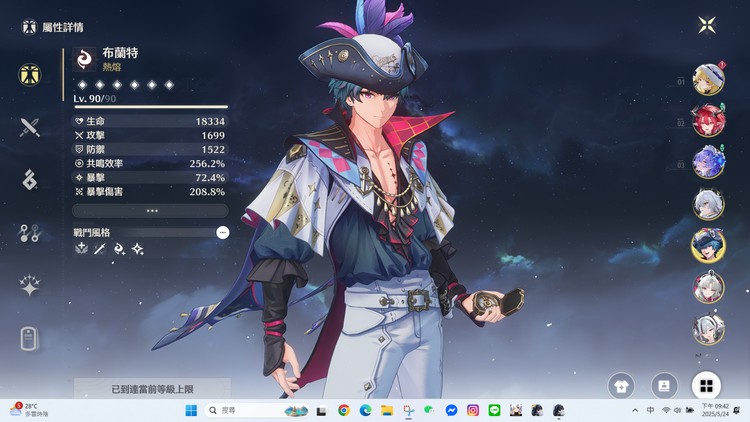Open the attributes tab in the left sidebar
This screenshot has width=750, height=422.
(x=30, y=75)
